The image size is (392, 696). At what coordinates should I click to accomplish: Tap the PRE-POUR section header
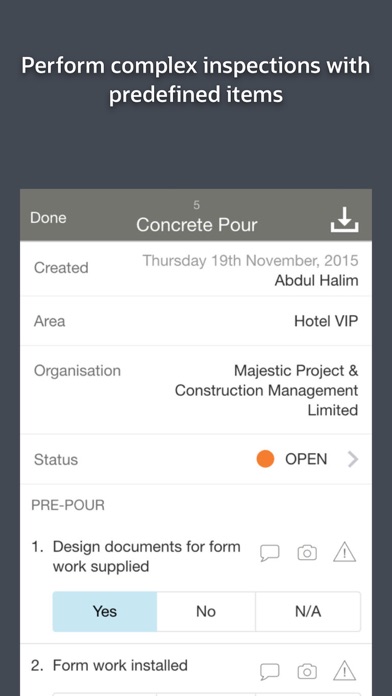(68, 505)
